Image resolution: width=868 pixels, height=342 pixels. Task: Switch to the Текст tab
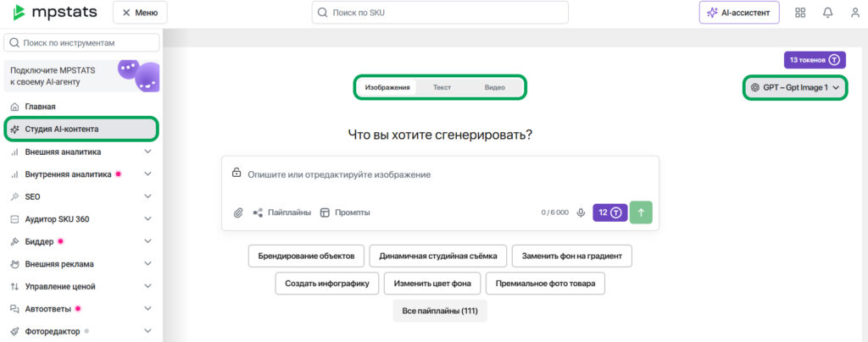(442, 87)
